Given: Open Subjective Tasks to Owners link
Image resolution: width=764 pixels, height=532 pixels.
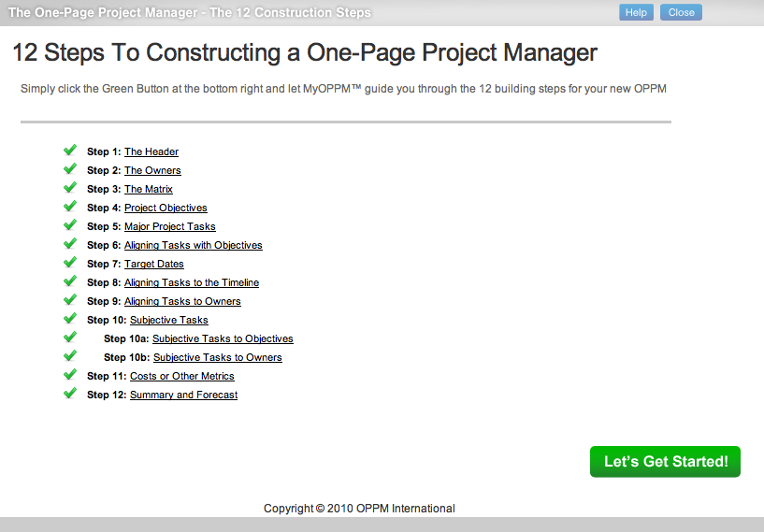Looking at the screenshot, I should coord(218,357).
